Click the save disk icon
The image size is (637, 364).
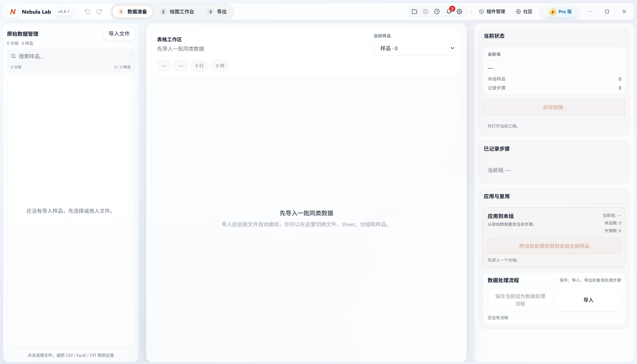(x=426, y=11)
